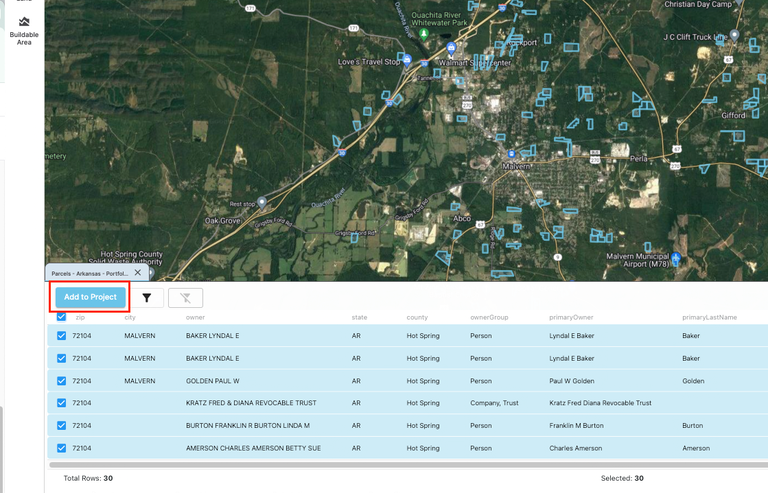
Task: Click the J C Clift Truck Line pin
Action: pyautogui.click(x=734, y=35)
